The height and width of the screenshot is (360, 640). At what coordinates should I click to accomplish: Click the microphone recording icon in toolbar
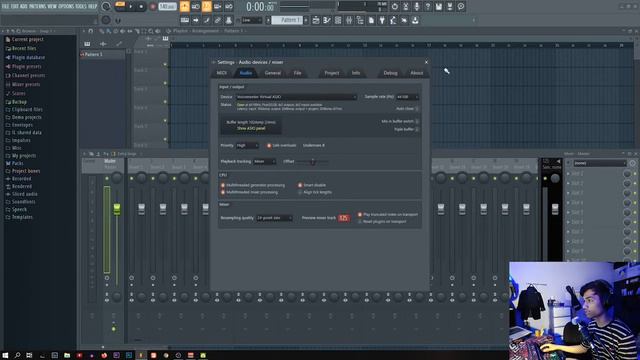point(417,7)
